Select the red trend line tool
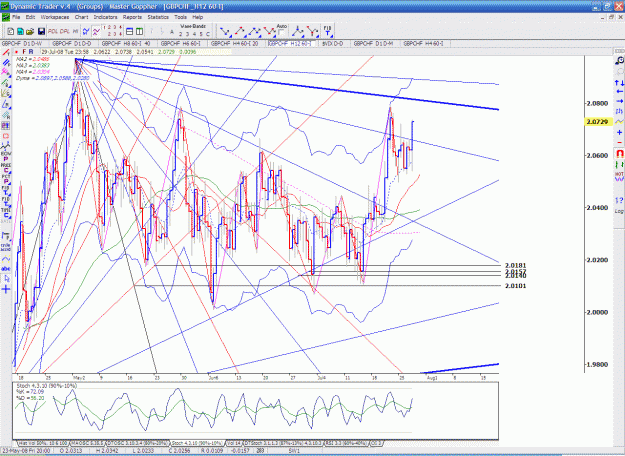625x456 pixels. 6,53
